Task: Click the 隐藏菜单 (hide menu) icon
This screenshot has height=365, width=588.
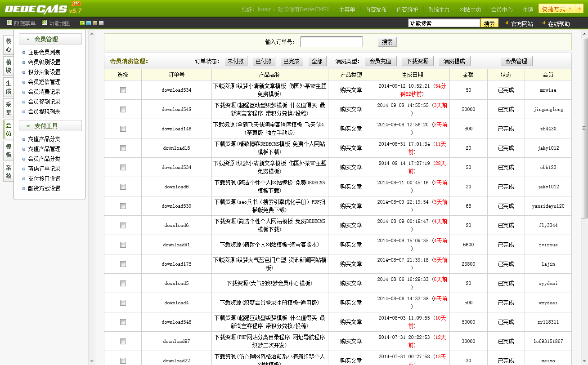Action: pyautogui.click(x=9, y=22)
